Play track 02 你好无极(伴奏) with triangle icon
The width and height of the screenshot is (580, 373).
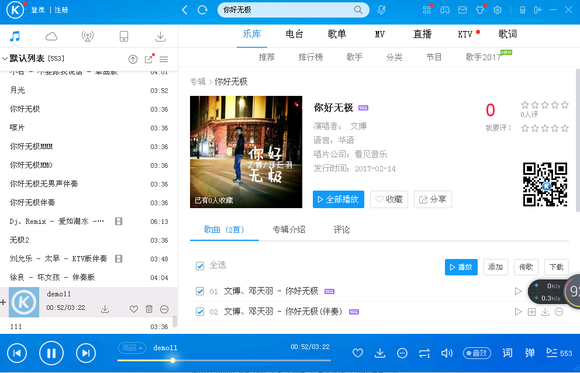point(518,312)
